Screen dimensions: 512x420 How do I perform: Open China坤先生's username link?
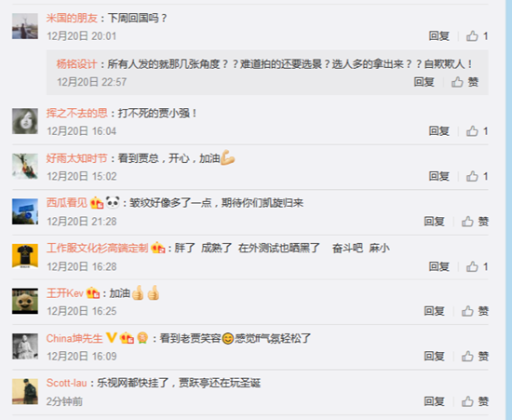tap(74, 338)
